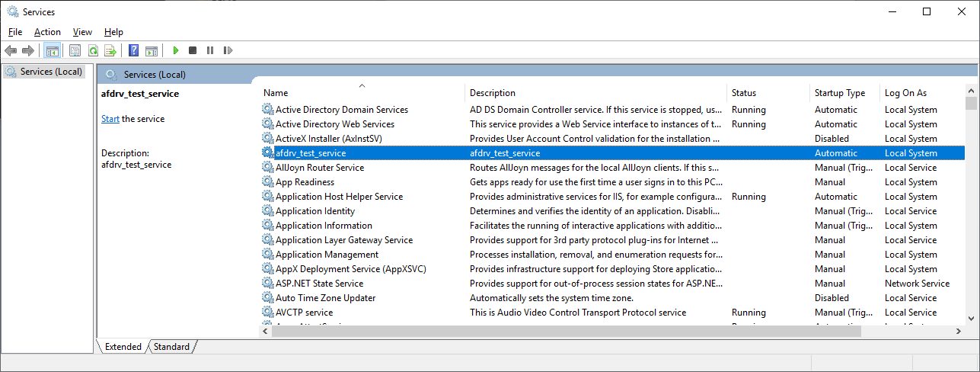This screenshot has height=372, width=980.
Task: Open the File menu
Action: pos(15,32)
